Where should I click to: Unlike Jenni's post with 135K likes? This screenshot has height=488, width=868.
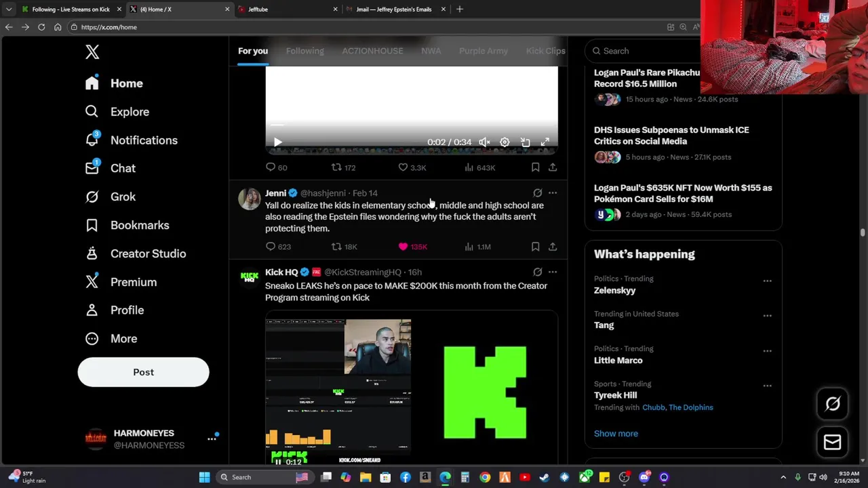(x=412, y=247)
